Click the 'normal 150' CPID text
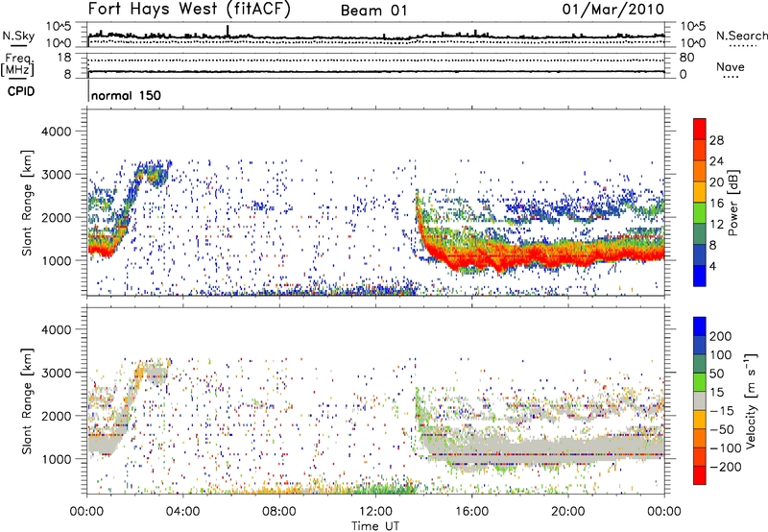 [x=126, y=95]
